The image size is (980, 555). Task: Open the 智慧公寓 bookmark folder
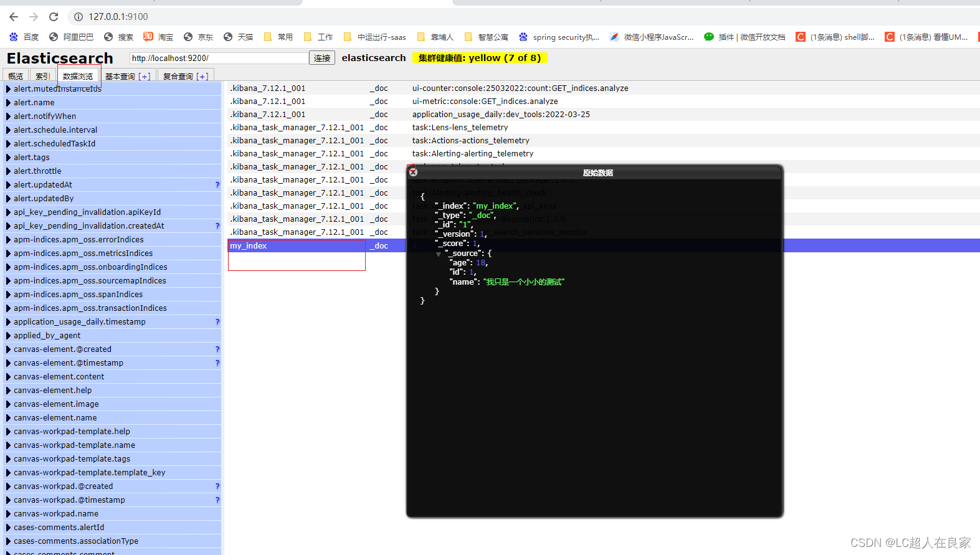click(486, 37)
